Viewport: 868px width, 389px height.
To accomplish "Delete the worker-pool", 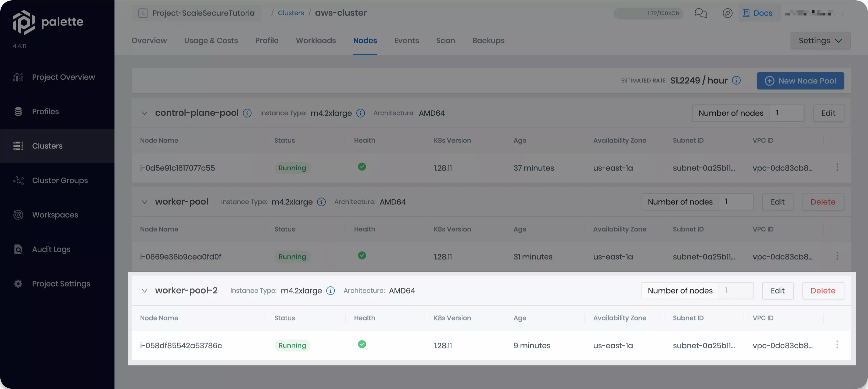I will click(823, 202).
